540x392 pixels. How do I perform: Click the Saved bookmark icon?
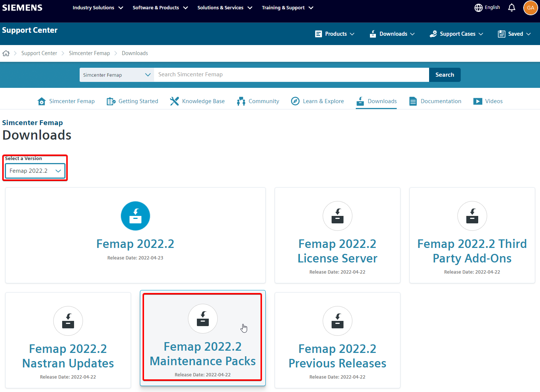click(502, 34)
